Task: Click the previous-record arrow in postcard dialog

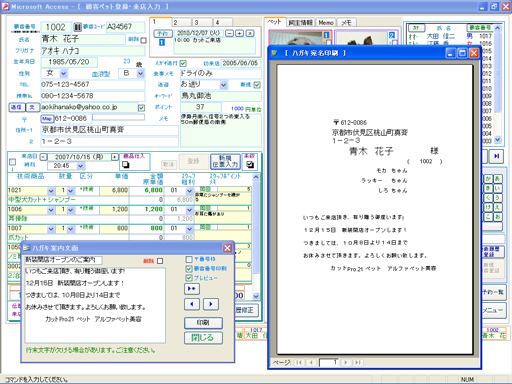Action: pyautogui.click(x=192, y=304)
